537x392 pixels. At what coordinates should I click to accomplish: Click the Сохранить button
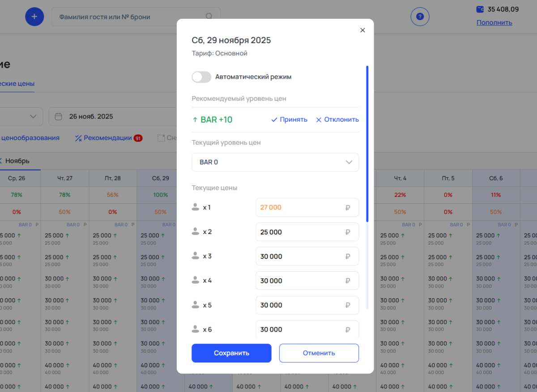(x=231, y=353)
